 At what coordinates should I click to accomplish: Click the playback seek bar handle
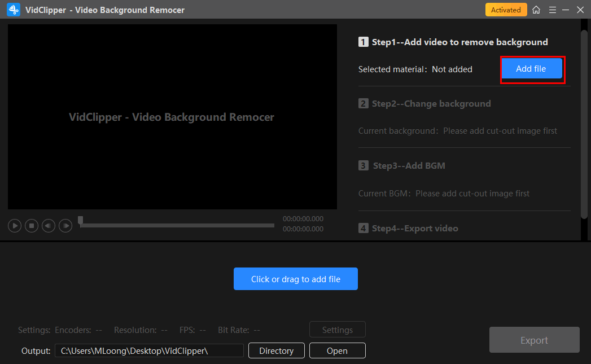[81, 220]
